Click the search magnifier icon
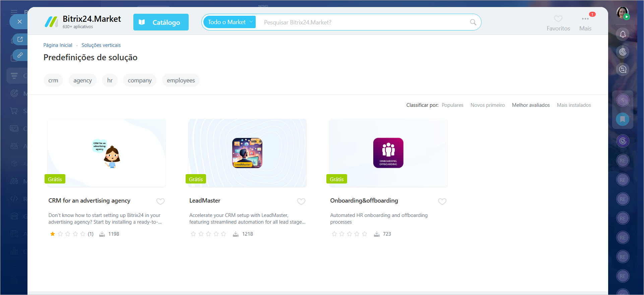This screenshot has width=644, height=295. coord(473,22)
